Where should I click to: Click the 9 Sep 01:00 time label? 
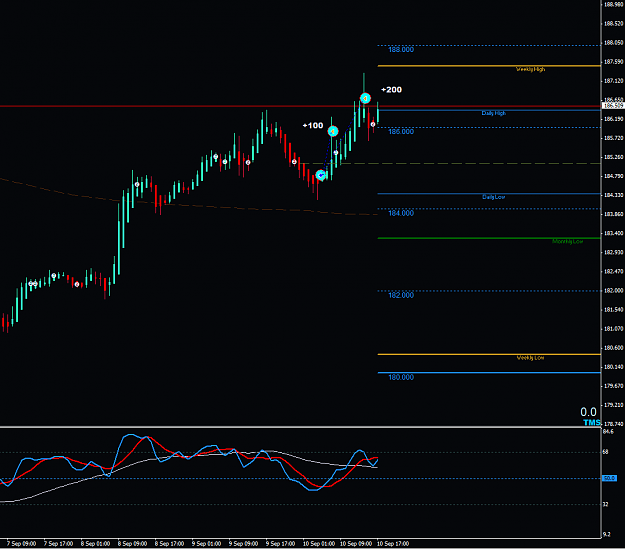pos(206,544)
